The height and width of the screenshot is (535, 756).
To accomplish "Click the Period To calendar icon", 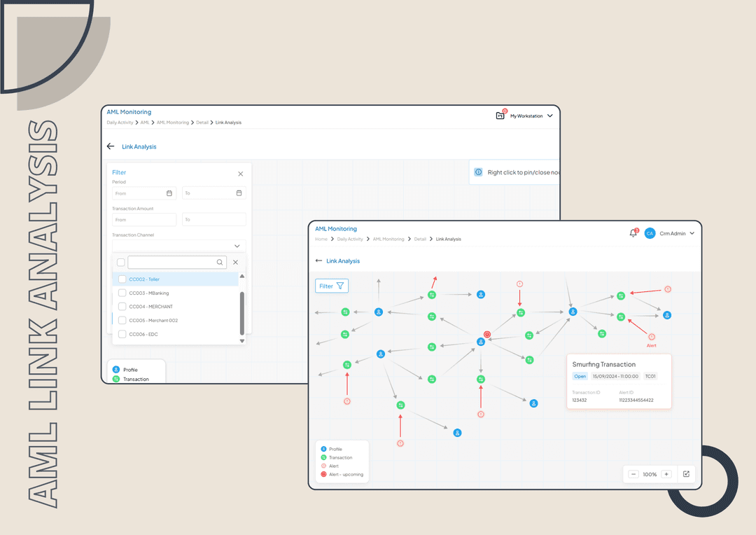I will 239,193.
